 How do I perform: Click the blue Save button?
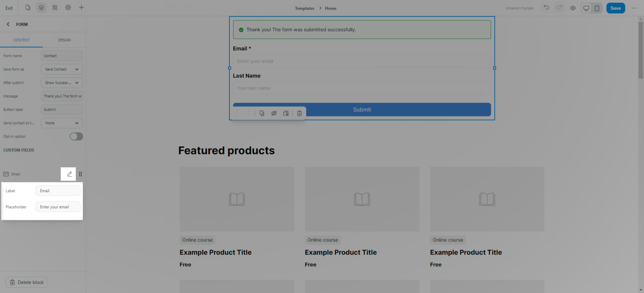tap(615, 8)
